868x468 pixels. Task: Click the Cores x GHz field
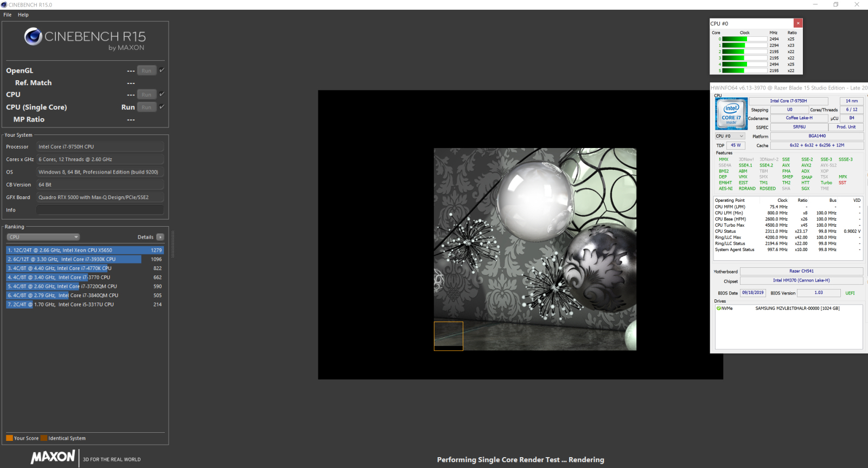100,159
